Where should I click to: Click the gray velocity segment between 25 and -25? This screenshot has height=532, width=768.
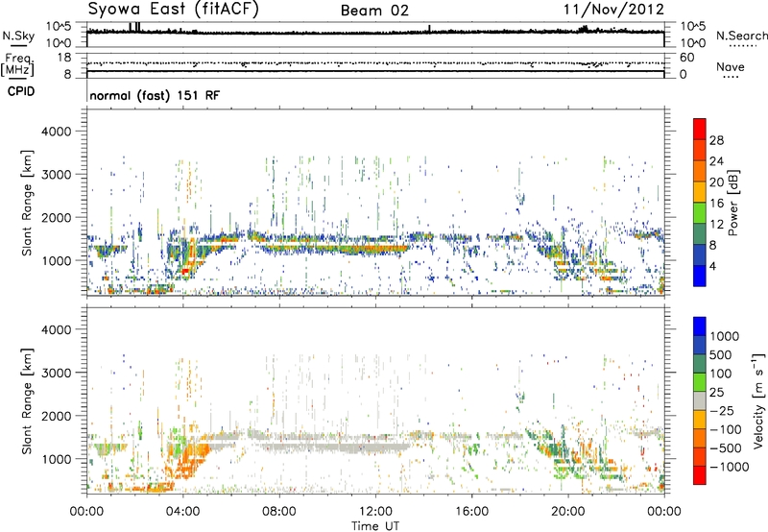[700, 400]
